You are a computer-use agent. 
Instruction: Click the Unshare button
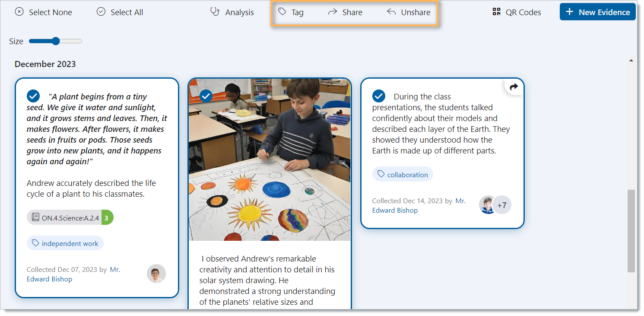(409, 12)
